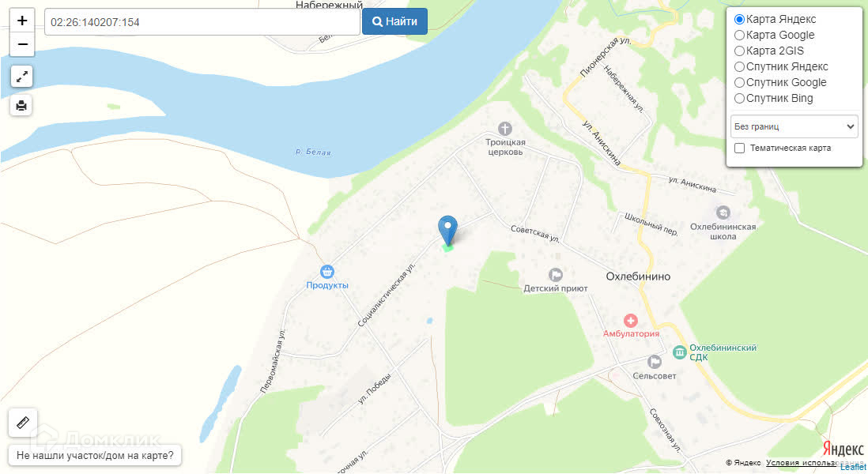Zoom out of the map
Image resolution: width=868 pixels, height=474 pixels.
pyautogui.click(x=22, y=44)
